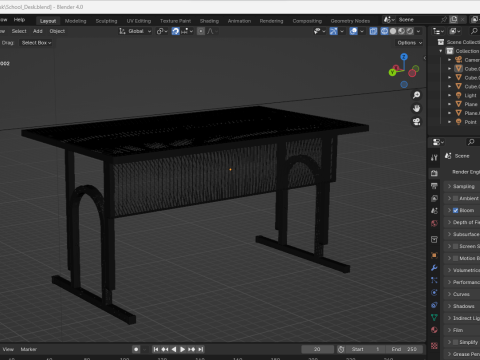Open the shading options dropdown arrow
Screen dimensions: 480x360
(x=418, y=31)
